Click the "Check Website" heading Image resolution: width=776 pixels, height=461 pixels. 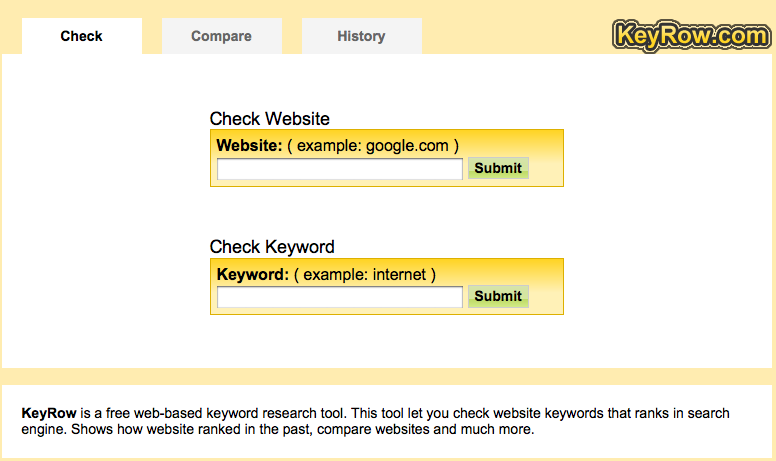coord(270,119)
